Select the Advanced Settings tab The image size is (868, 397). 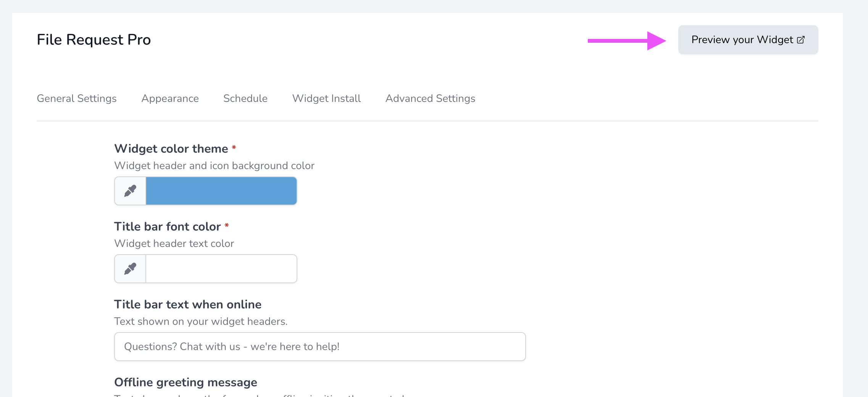click(x=430, y=98)
